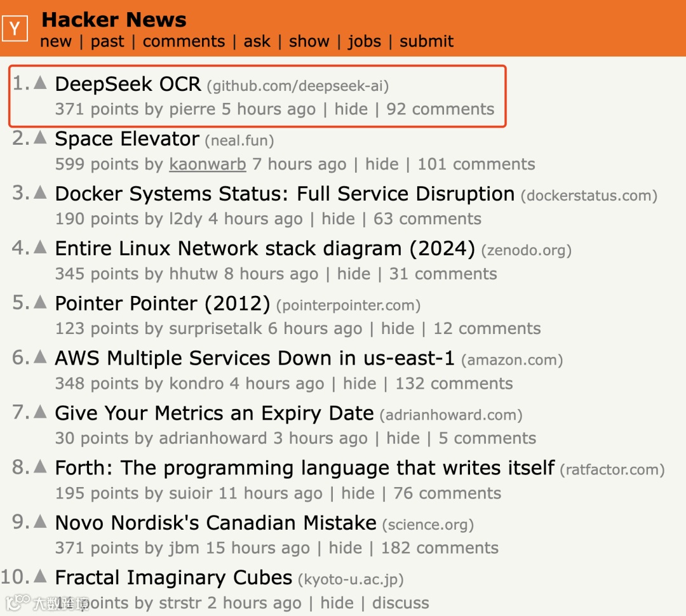Open 101 comments on Space Elevator

tap(476, 164)
